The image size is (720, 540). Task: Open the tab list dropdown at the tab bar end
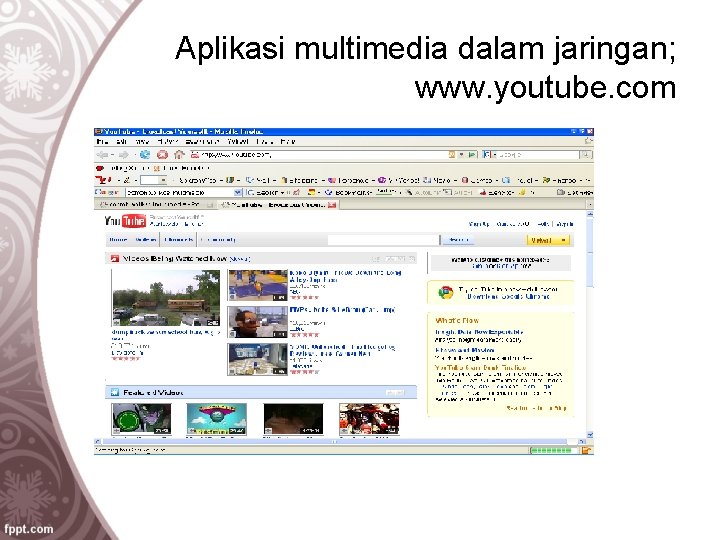point(590,205)
